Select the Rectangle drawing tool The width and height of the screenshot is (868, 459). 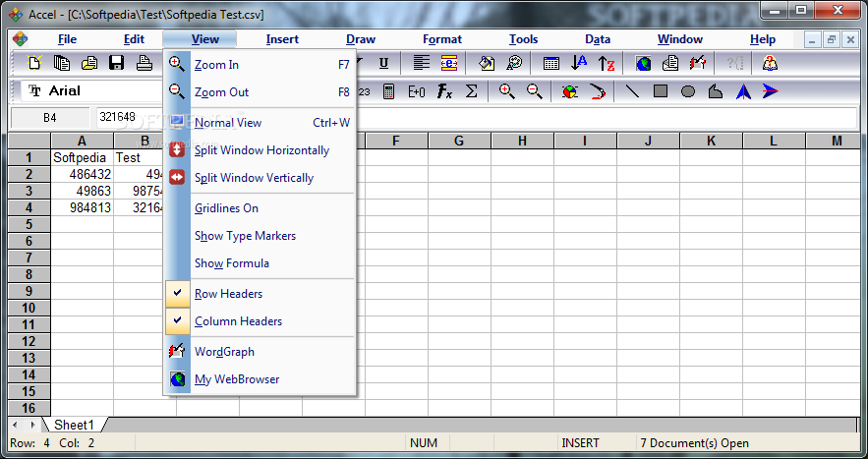tap(660, 91)
